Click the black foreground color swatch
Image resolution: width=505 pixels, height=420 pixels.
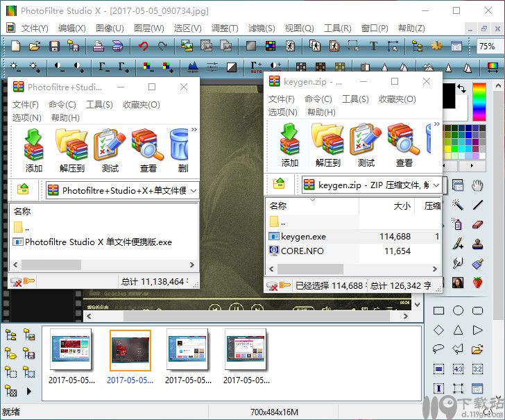[x=449, y=95]
